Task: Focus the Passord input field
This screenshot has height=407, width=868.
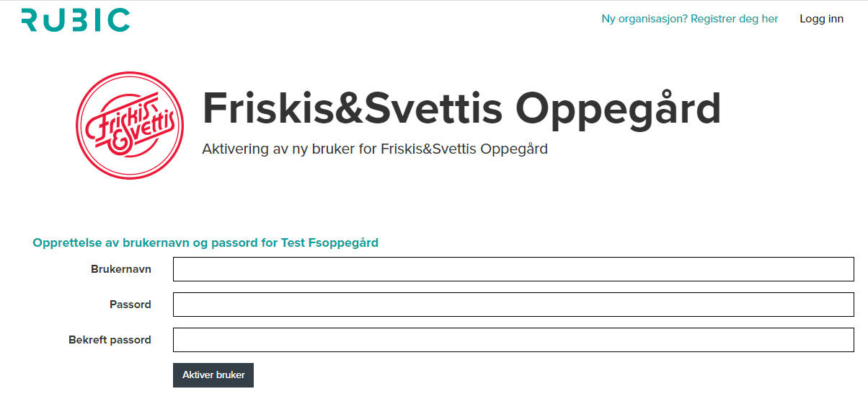Action: [513, 305]
